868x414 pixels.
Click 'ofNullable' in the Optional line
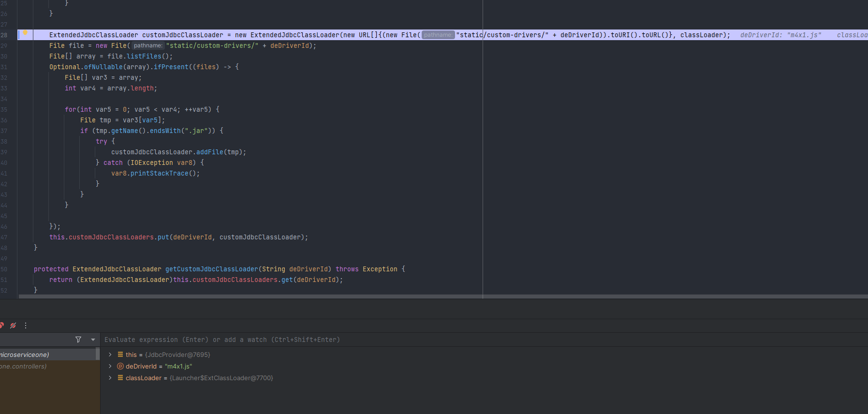tap(103, 67)
